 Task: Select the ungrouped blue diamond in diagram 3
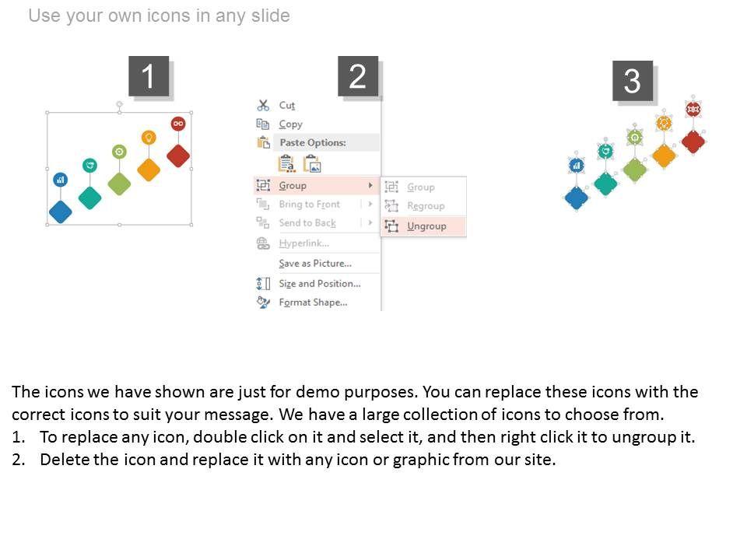[x=577, y=198]
